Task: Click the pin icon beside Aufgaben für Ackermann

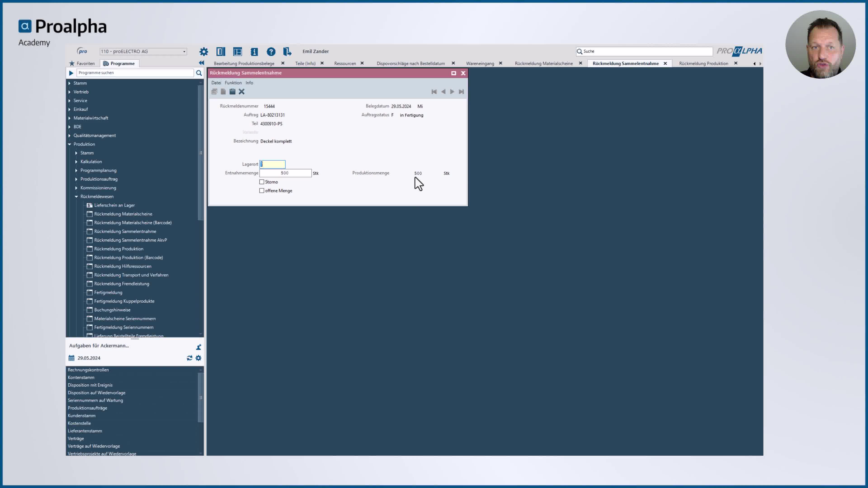Action: click(198, 347)
